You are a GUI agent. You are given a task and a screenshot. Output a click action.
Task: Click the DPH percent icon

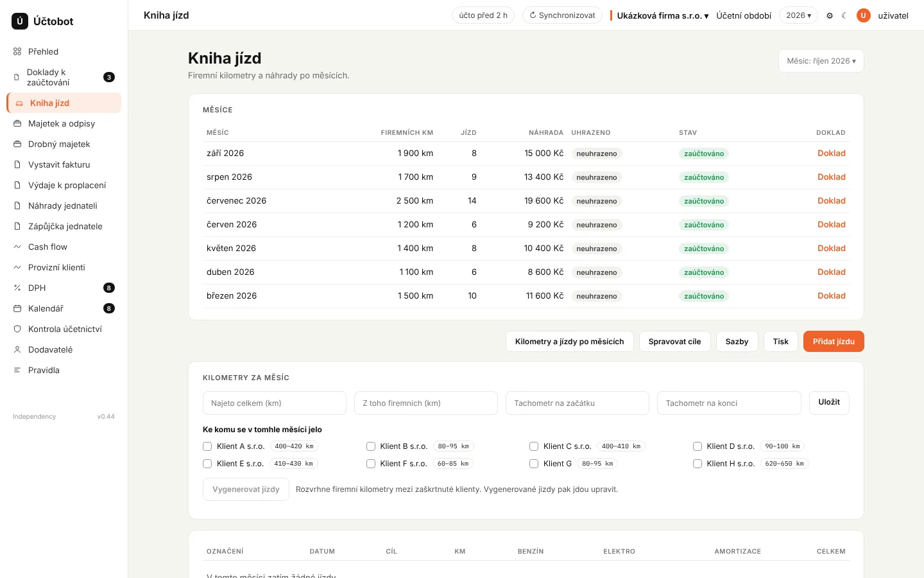pos(17,288)
